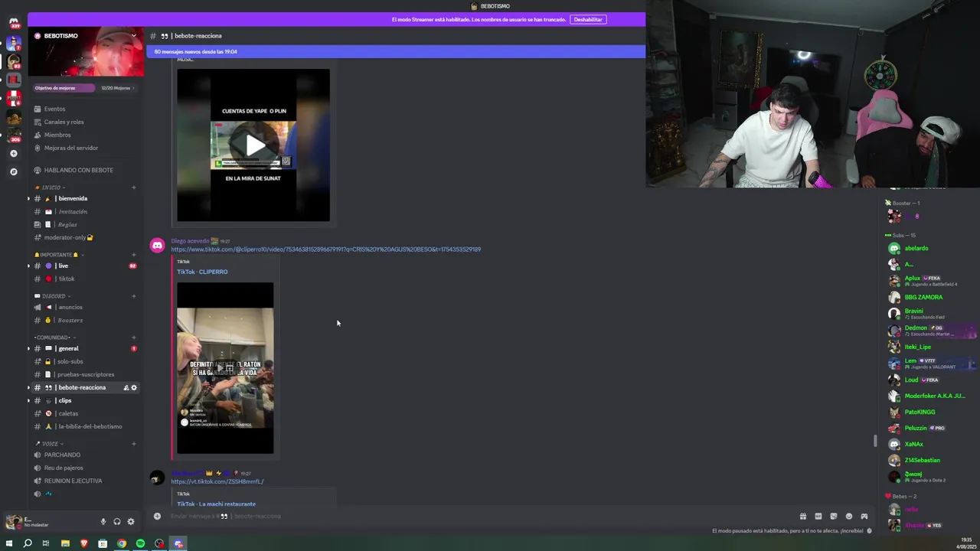Open member abelardo profile
Screen dimensions: 980x551
[x=916, y=248]
